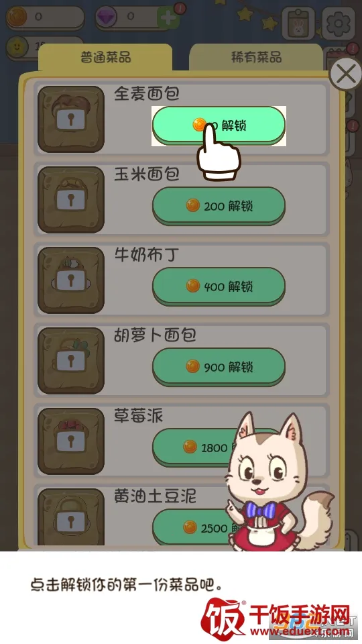
Task: Switch to the 稀有菜品 tab
Action: pyautogui.click(x=255, y=57)
